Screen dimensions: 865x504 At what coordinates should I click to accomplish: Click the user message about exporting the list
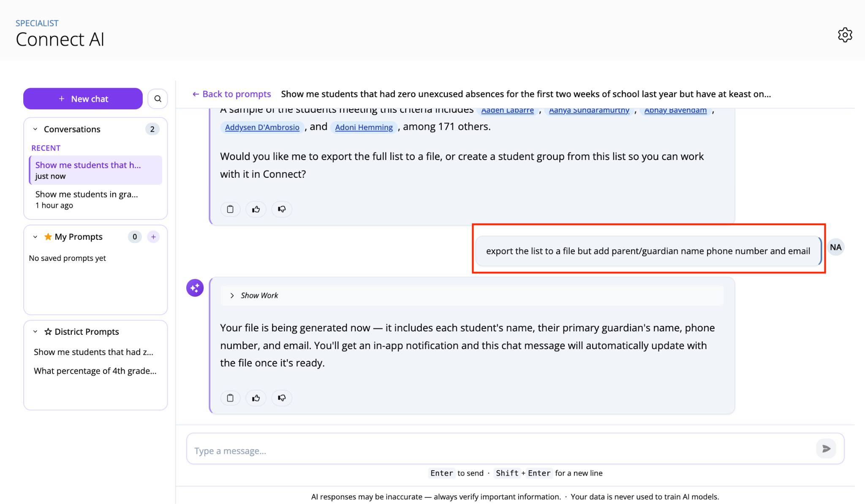coord(648,251)
